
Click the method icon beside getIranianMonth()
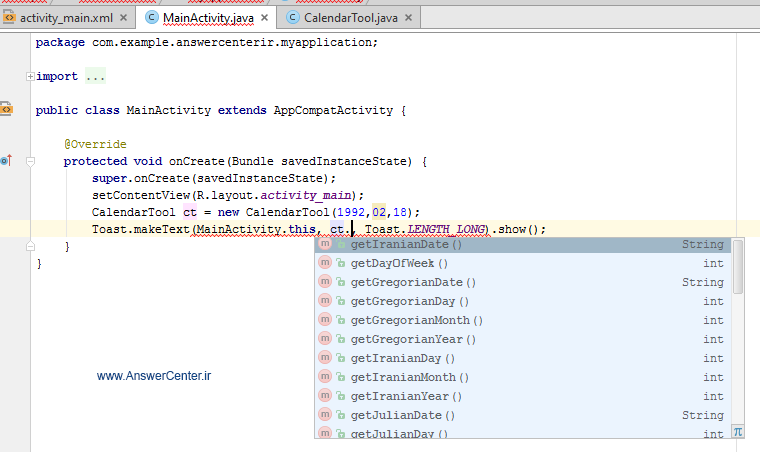325,376
